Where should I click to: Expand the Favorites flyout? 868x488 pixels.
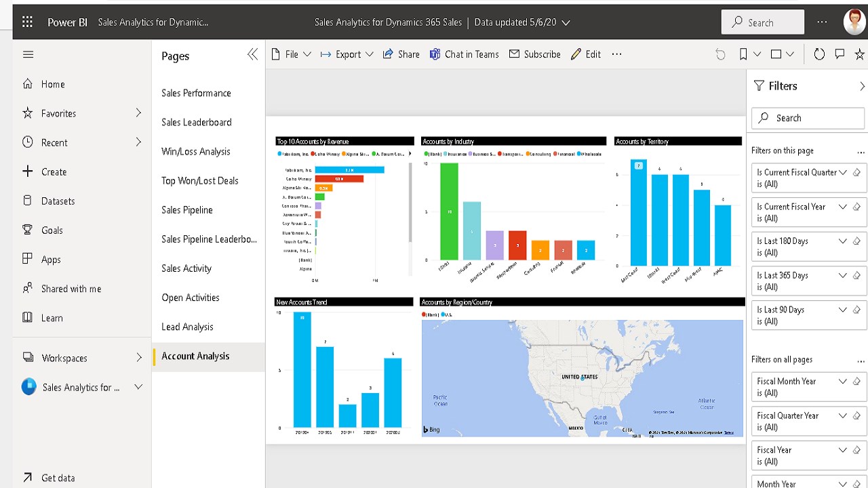pos(138,113)
